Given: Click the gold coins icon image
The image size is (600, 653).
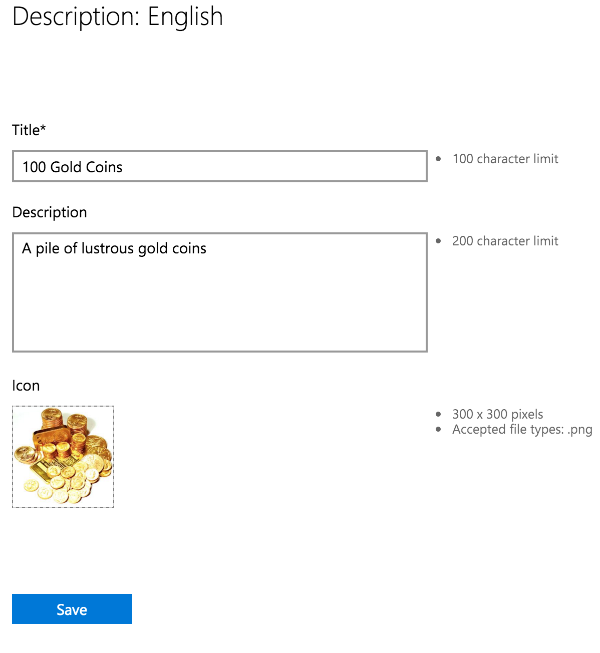Looking at the screenshot, I should click(x=63, y=457).
